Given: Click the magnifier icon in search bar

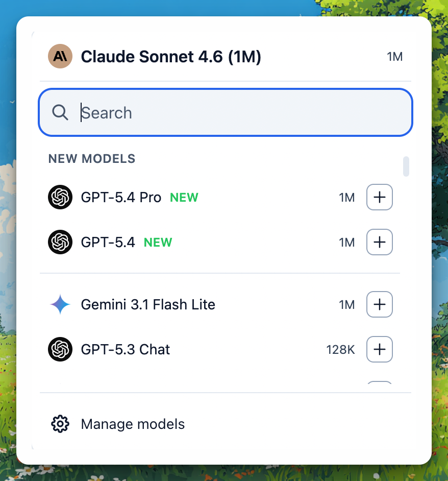Looking at the screenshot, I should tap(60, 113).
